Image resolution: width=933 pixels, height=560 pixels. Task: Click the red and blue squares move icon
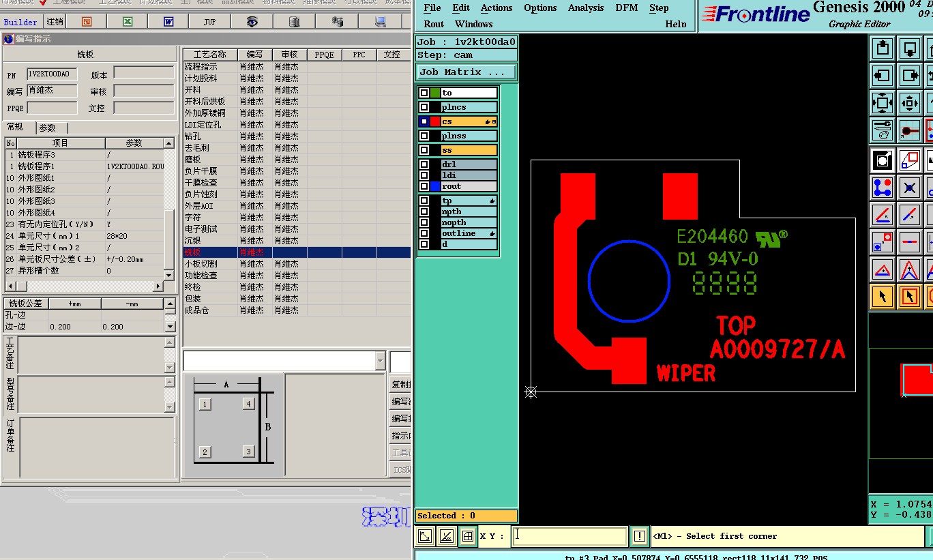click(883, 242)
